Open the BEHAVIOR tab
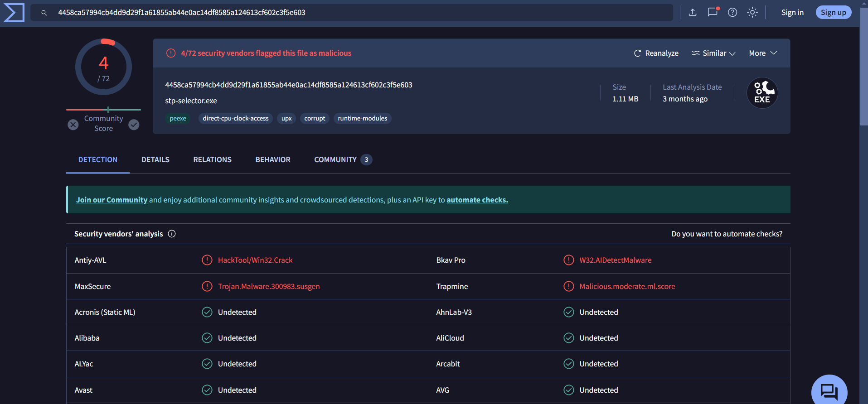The width and height of the screenshot is (868, 404). [273, 159]
